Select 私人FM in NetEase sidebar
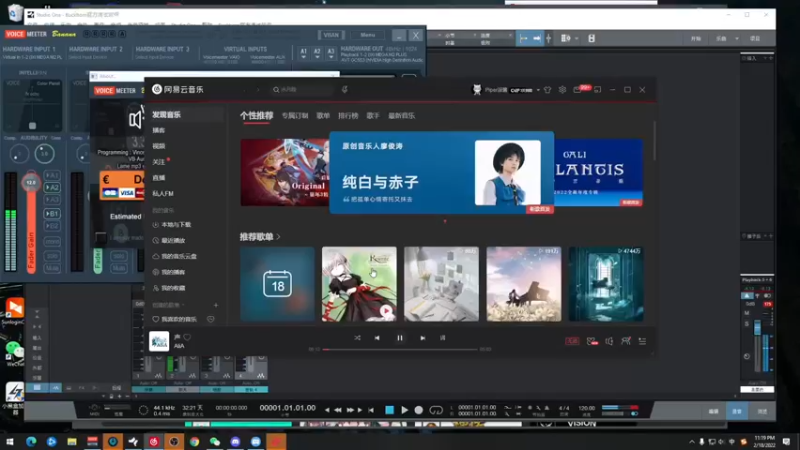 point(163,193)
